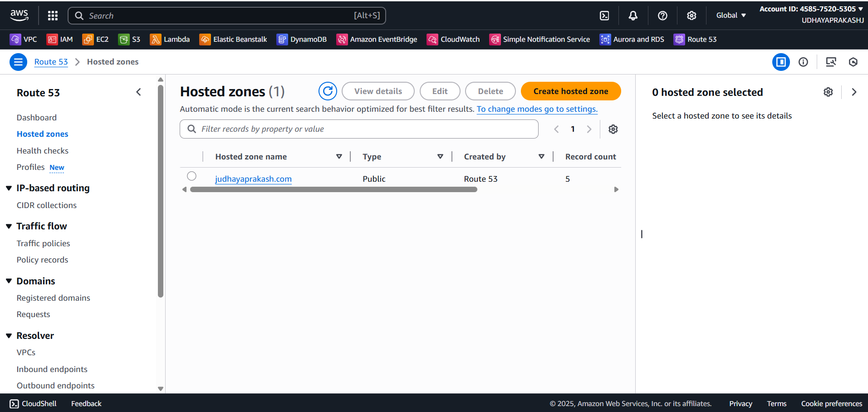This screenshot has height=412, width=868.
Task: Open CloudWatch shortcut
Action: [453, 40]
